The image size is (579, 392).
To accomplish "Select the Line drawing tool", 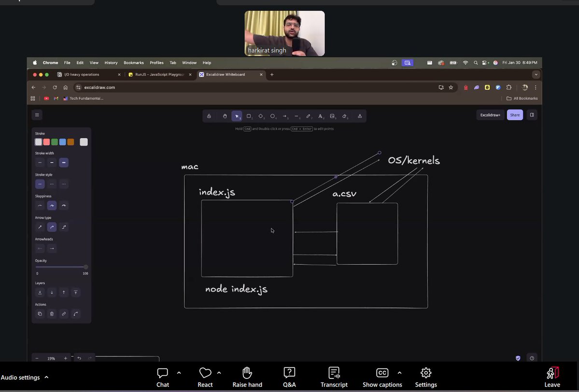I will tap(297, 116).
